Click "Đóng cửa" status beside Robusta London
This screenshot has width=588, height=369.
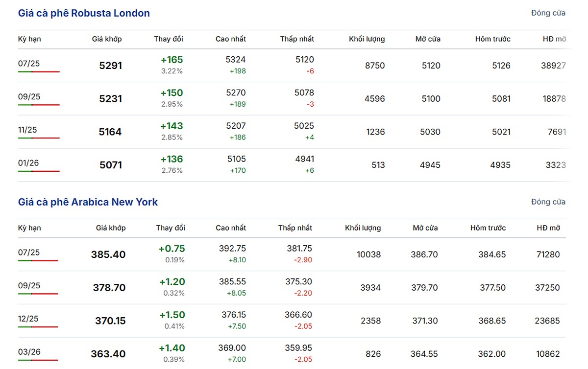(x=548, y=13)
